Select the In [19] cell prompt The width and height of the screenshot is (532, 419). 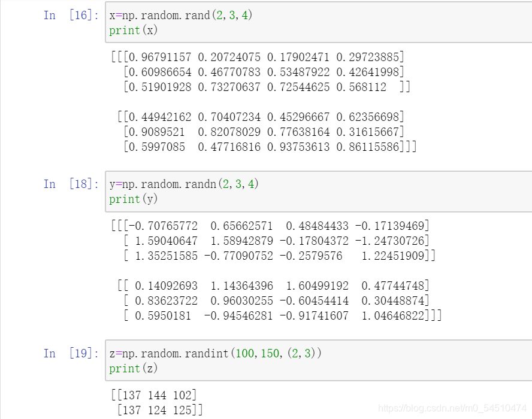[71, 353]
